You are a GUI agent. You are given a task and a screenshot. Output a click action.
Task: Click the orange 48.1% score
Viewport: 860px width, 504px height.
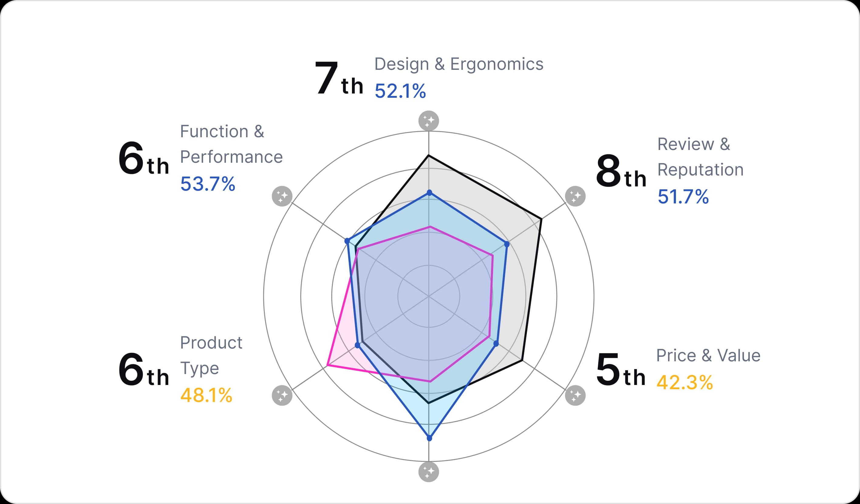pos(206,396)
